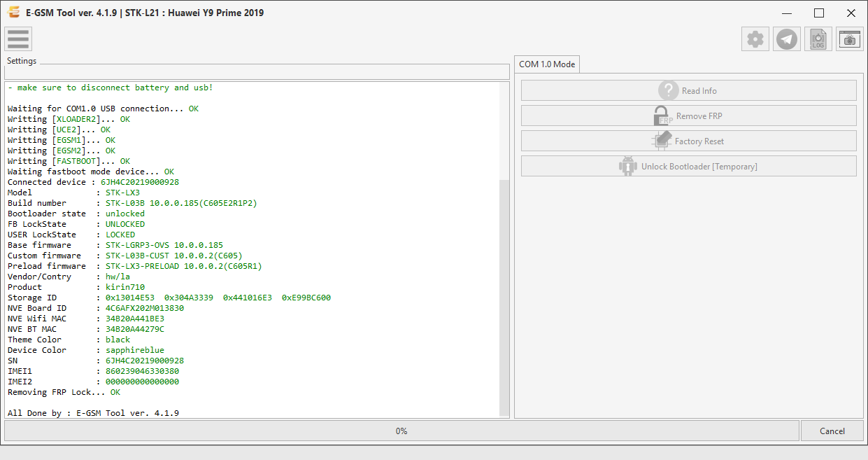
Task: Click the Cancel button
Action: point(832,431)
